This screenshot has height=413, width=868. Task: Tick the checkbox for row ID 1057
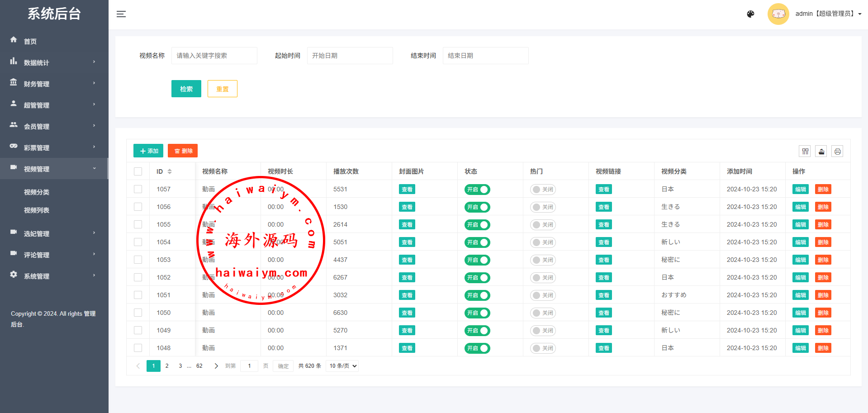(x=138, y=189)
